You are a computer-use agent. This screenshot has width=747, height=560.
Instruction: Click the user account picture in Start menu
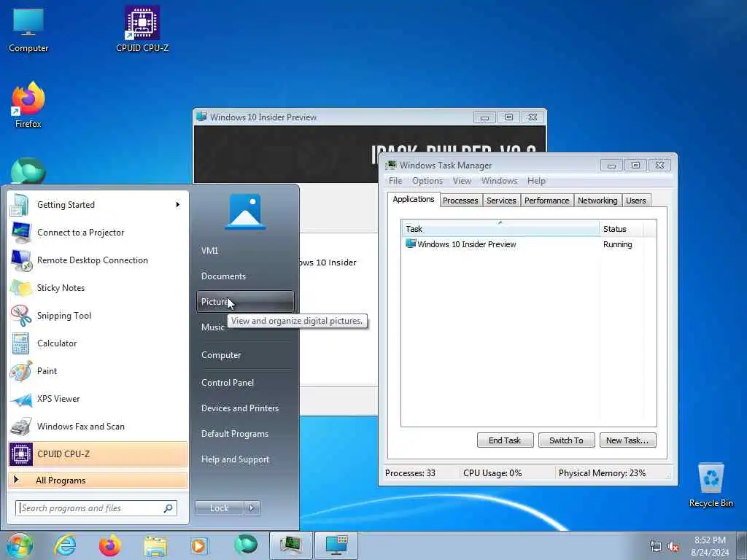coord(245,211)
